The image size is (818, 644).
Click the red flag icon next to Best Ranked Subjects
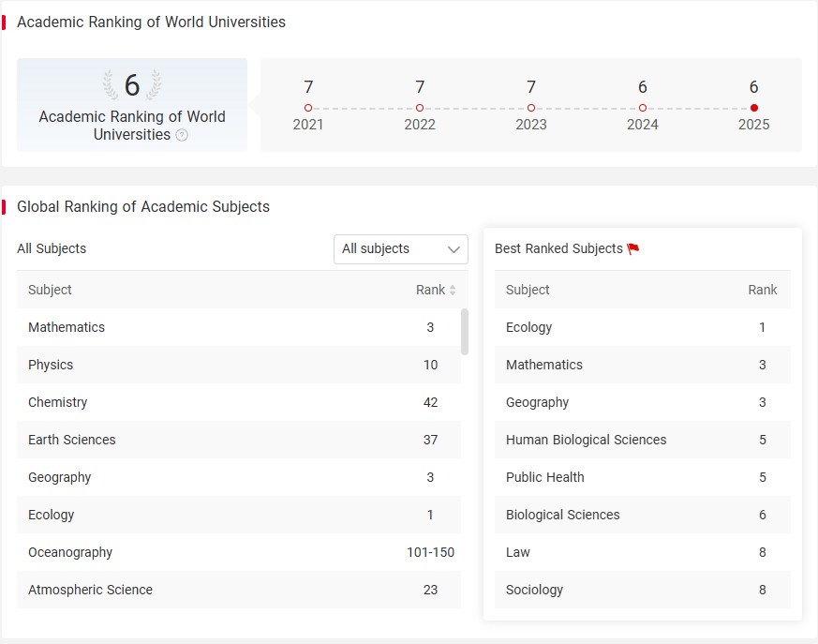point(633,249)
